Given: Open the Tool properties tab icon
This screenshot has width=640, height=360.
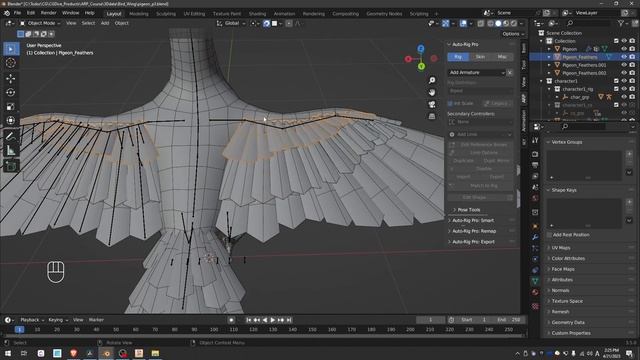Looking at the screenshot, I should (x=535, y=140).
